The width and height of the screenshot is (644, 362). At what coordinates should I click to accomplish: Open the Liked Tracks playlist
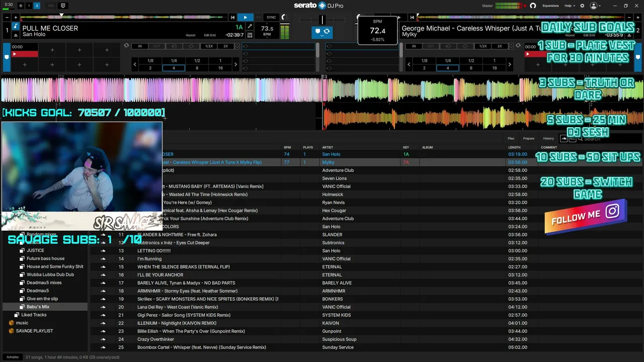click(34, 315)
